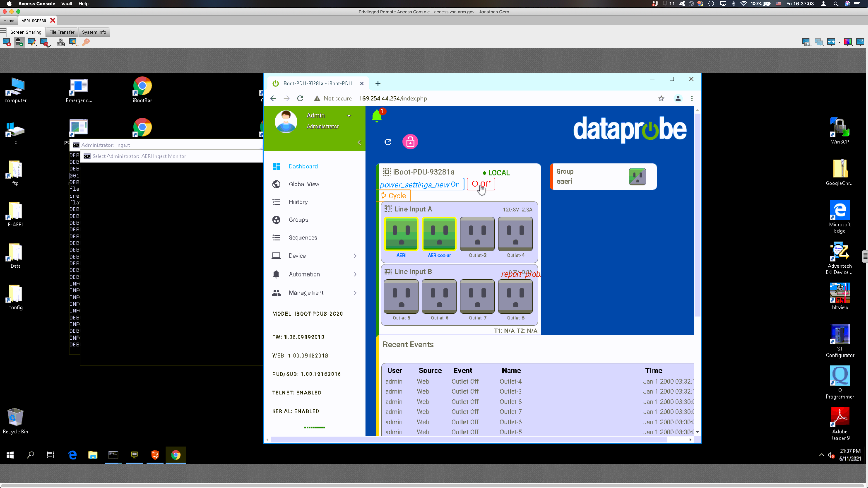Open the Admin user dropdown
The image size is (868, 488).
point(349,116)
